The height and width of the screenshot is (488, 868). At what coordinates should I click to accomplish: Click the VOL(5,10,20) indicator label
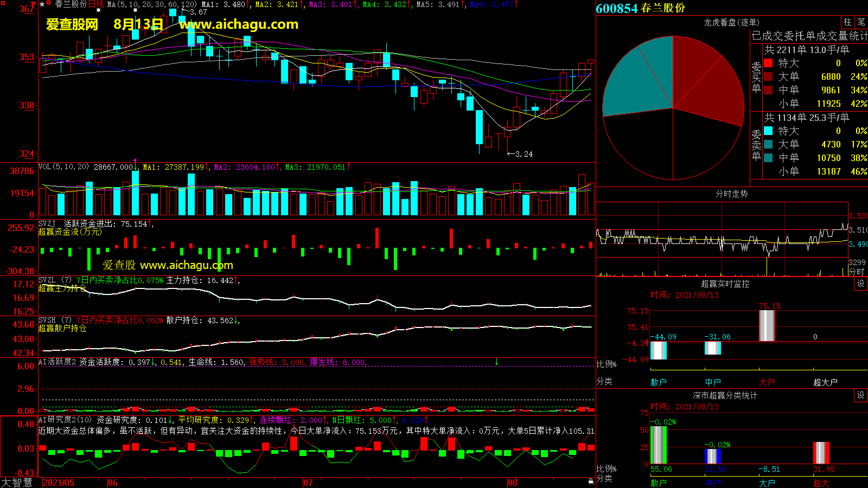[63, 167]
